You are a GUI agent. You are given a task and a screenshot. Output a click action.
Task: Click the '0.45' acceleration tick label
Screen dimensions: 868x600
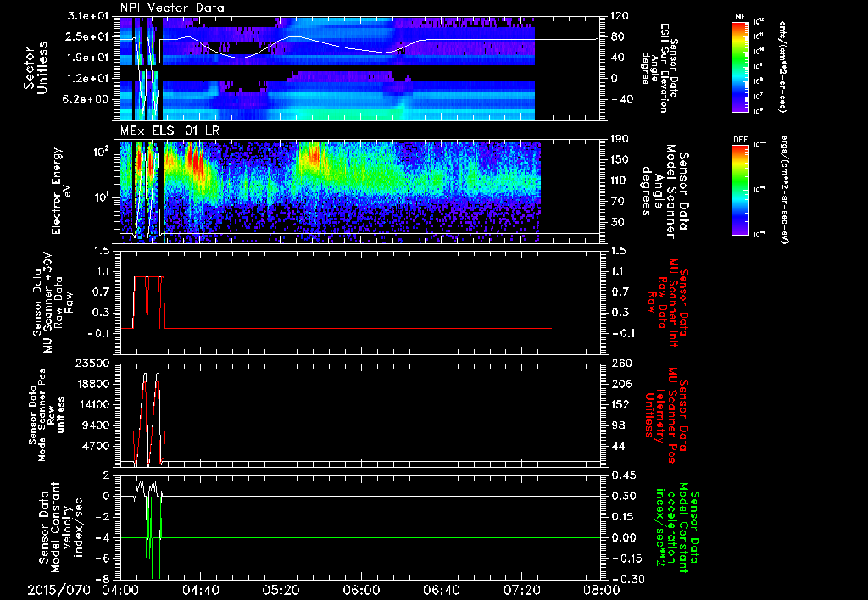623,475
